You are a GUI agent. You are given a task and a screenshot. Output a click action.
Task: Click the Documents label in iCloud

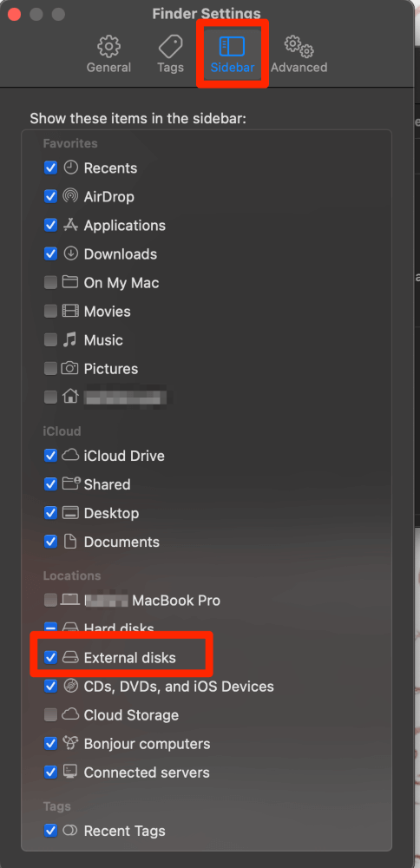point(121,542)
